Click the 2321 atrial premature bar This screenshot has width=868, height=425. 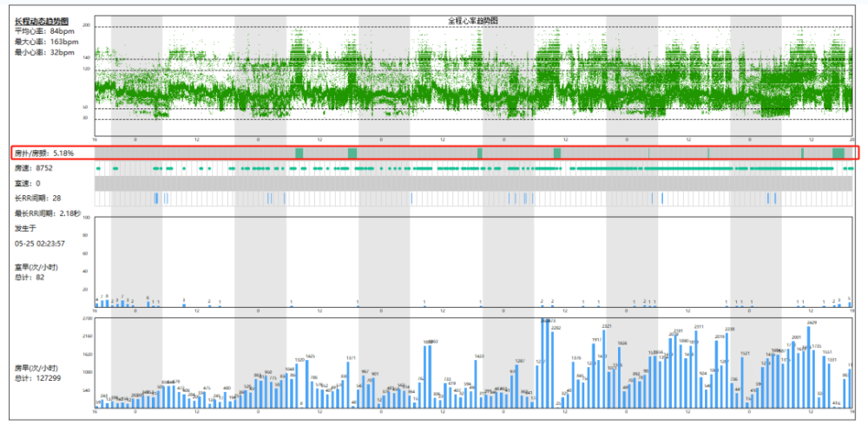(x=604, y=369)
